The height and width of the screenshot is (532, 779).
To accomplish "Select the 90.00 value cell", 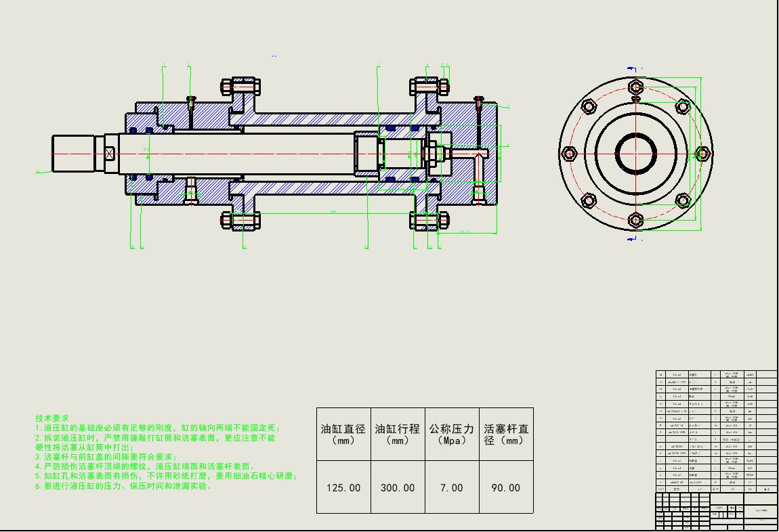I will point(506,487).
